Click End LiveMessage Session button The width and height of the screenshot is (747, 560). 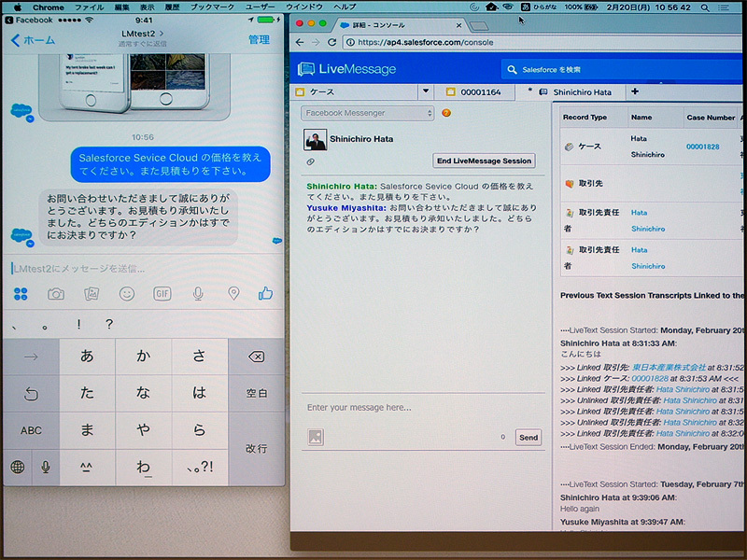[484, 161]
